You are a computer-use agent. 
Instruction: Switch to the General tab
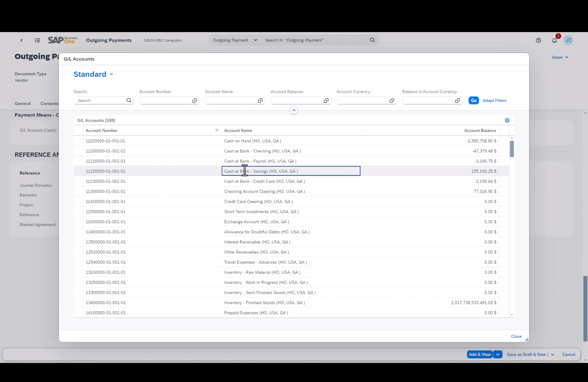coord(23,104)
